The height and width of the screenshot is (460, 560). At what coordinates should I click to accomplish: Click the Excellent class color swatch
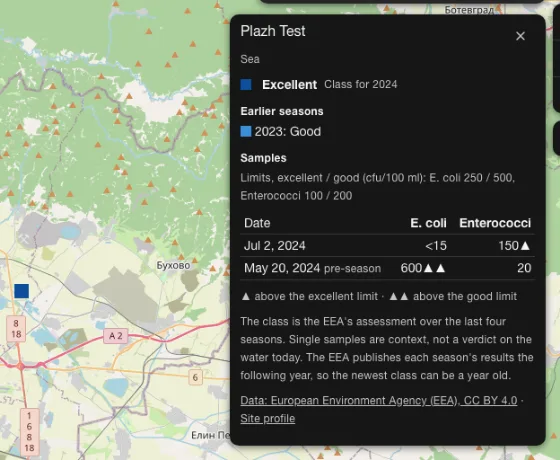[246, 85]
